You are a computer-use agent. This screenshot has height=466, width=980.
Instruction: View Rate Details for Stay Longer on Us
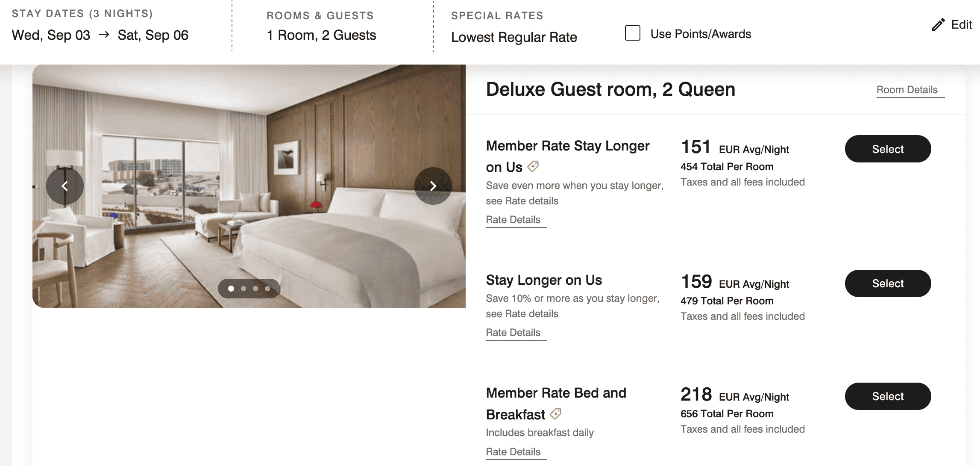click(513, 333)
